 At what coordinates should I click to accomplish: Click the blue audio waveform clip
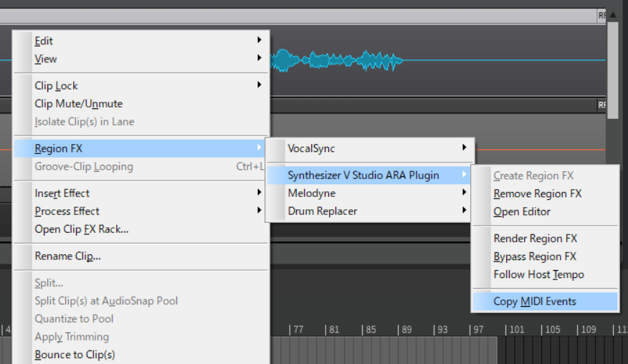tap(336, 61)
